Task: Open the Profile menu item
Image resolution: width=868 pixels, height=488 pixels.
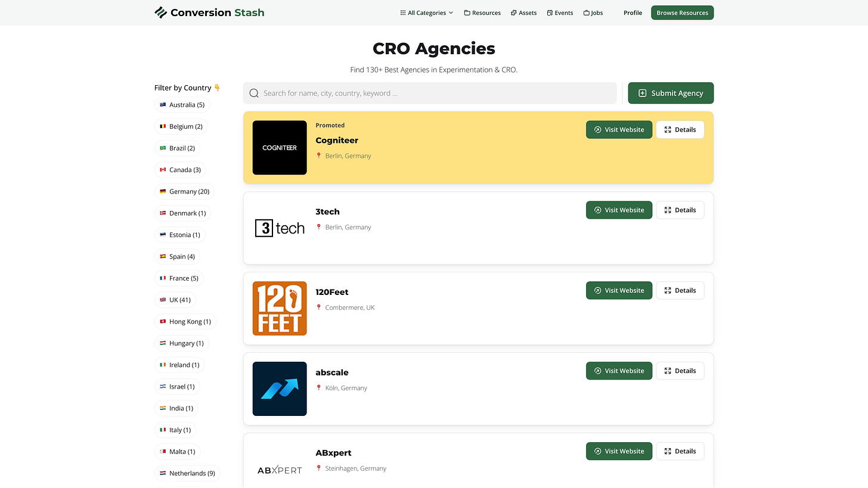Action: point(633,12)
